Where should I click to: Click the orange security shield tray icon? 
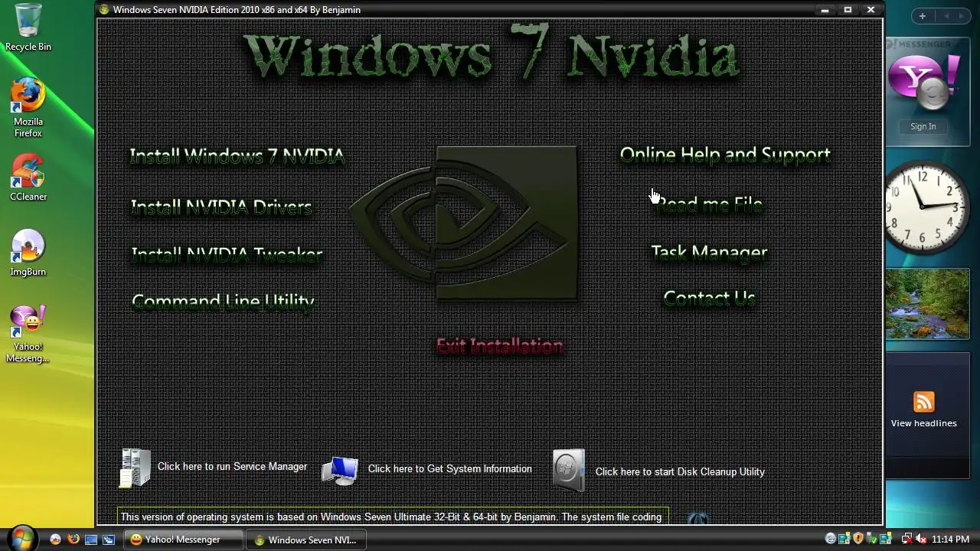[x=858, y=539]
